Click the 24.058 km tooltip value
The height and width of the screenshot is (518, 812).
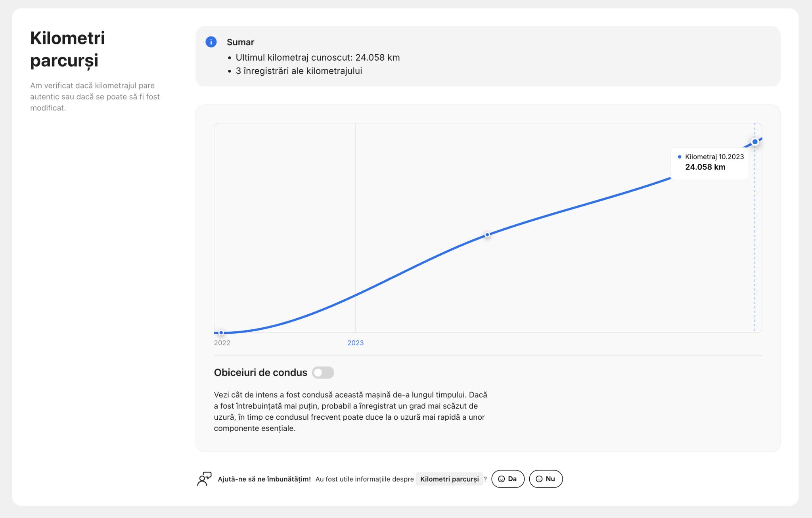pyautogui.click(x=705, y=167)
